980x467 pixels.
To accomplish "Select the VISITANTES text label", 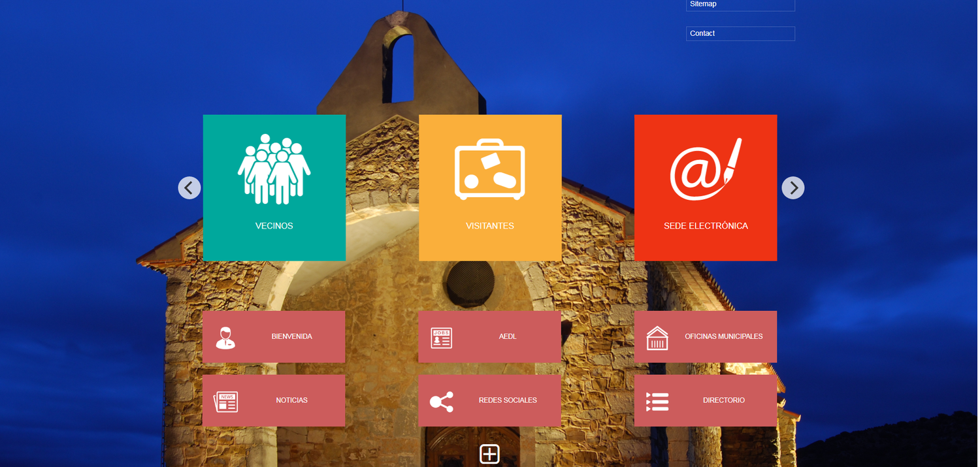I will tap(489, 226).
